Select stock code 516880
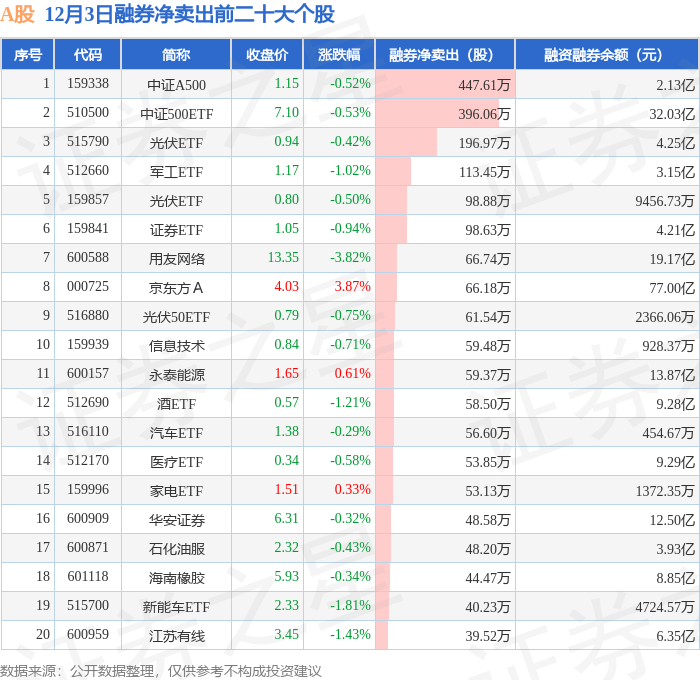This screenshot has height=680, width=700. 88,316
